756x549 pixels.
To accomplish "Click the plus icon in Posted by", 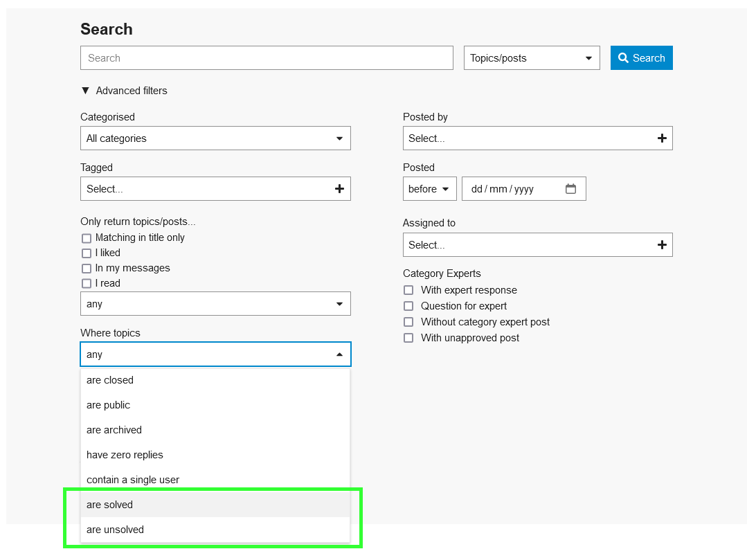I will pos(662,138).
